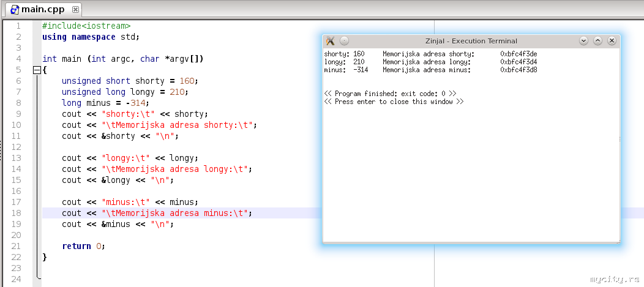The image size is (644, 287).
Task: Click on the cout "minus:\t" line
Action: point(130,202)
